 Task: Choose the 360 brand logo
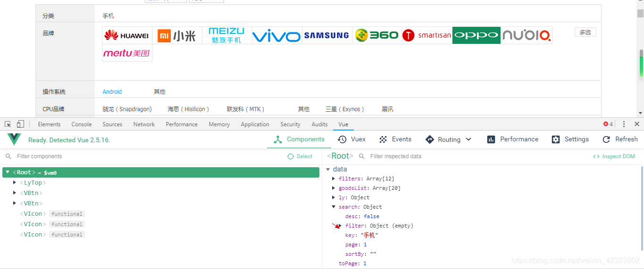click(x=377, y=35)
